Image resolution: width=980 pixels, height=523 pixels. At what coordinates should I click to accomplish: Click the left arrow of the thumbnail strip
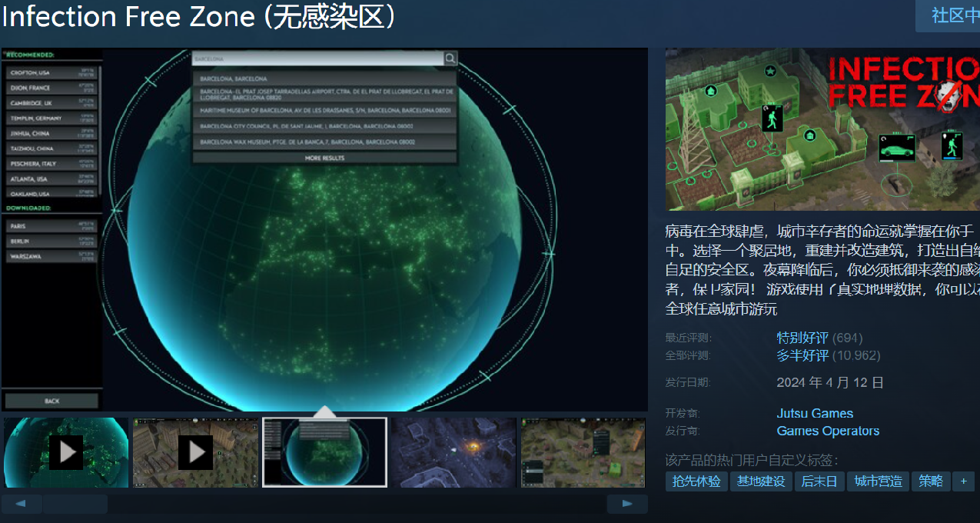(22, 504)
